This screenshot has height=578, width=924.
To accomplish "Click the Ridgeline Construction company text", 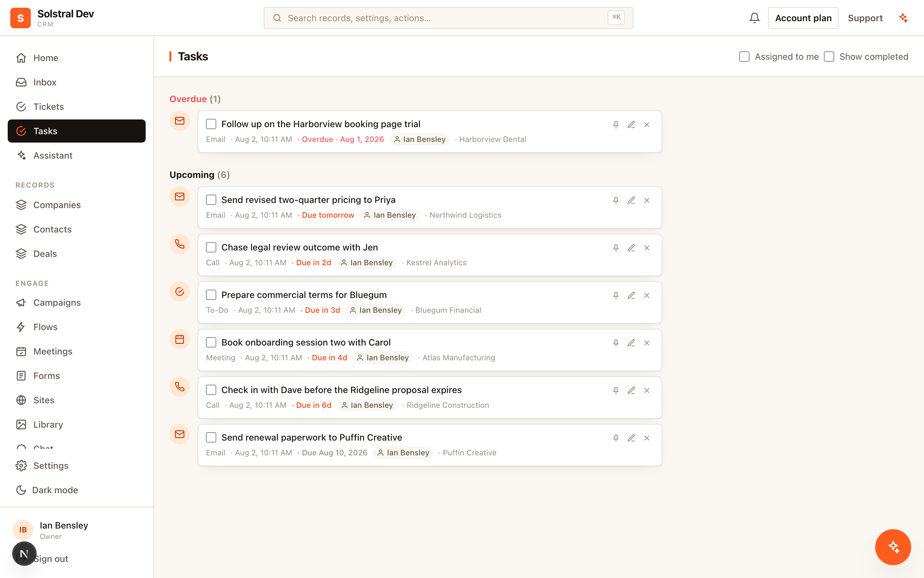I will [x=448, y=405].
